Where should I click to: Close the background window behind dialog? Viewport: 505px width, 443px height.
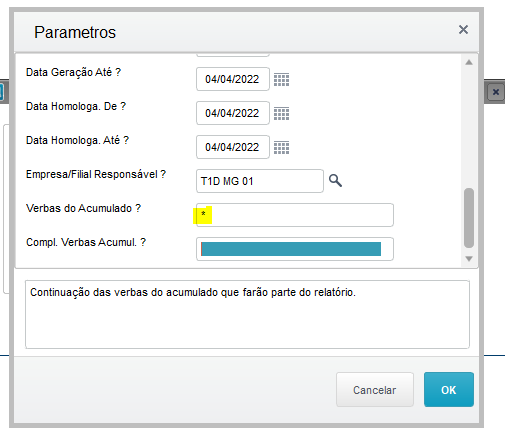pos(496,92)
